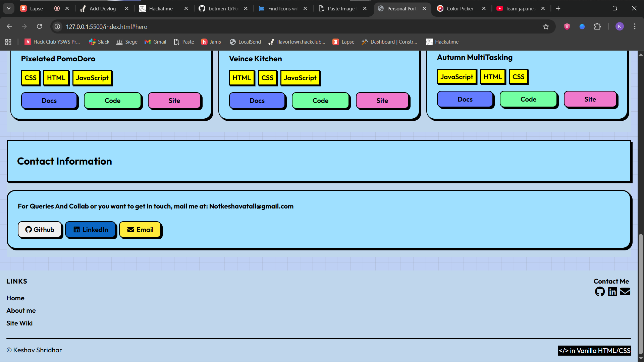Open Chrome's three-dot menu
Screen dimensions: 644x362
635,26
